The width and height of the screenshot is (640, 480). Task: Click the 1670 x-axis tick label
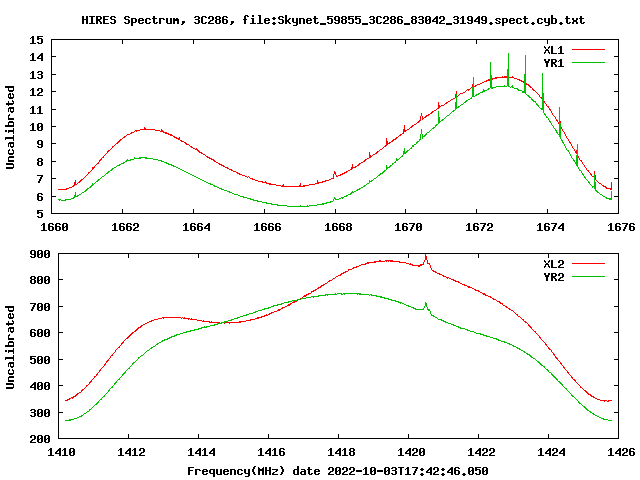(408, 227)
